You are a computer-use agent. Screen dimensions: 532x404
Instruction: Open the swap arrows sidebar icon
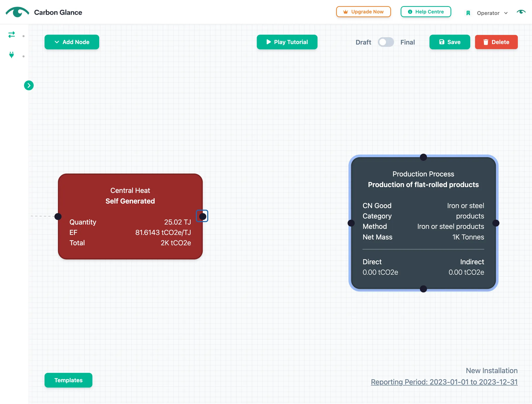(12, 35)
